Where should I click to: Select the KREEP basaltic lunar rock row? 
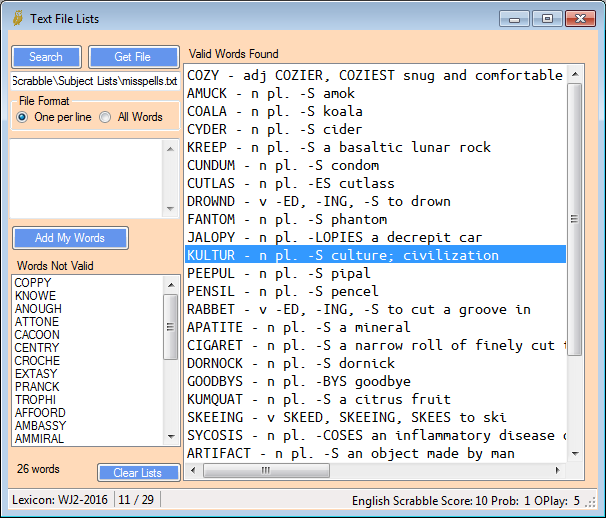pos(376,147)
